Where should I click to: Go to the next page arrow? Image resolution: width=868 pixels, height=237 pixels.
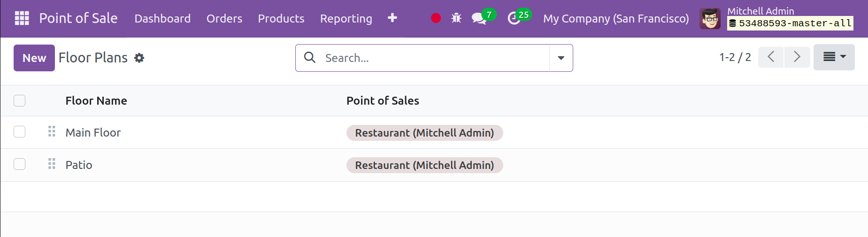[x=797, y=57]
